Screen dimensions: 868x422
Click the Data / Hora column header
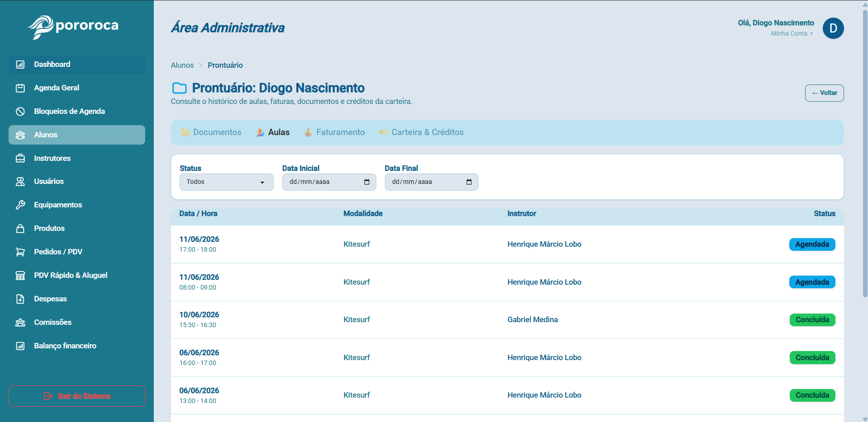tap(198, 214)
